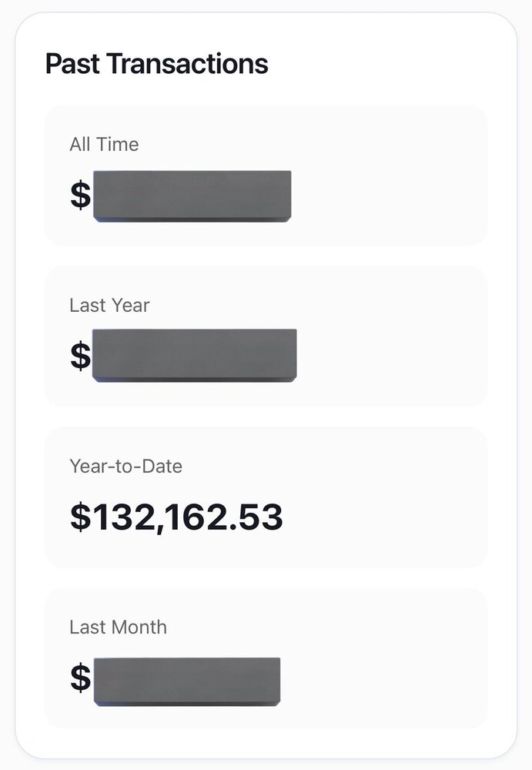Reveal the hidden All Time amount

click(192, 196)
